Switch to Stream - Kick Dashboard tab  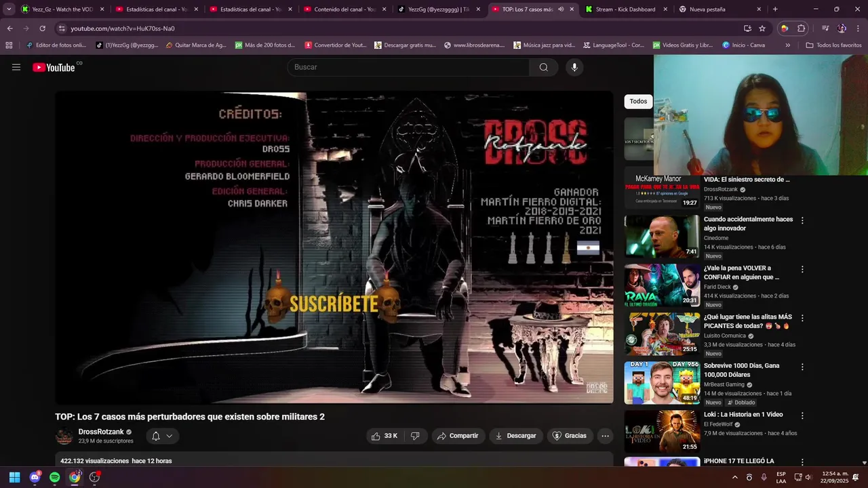pos(625,9)
